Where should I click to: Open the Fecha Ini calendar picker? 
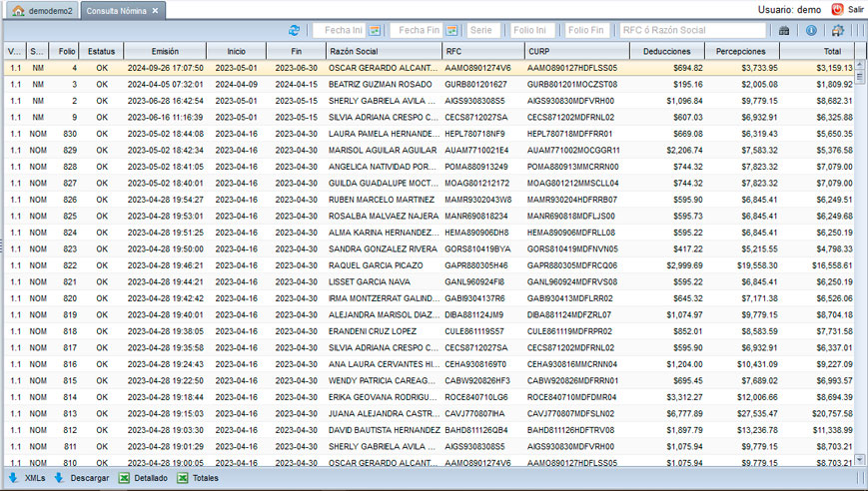[x=375, y=30]
